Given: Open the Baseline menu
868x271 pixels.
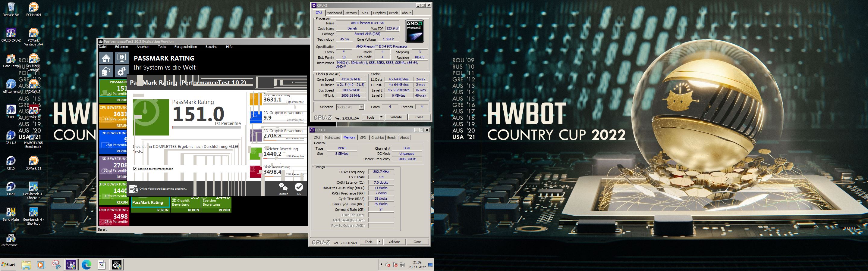Looking at the screenshot, I should tap(211, 47).
